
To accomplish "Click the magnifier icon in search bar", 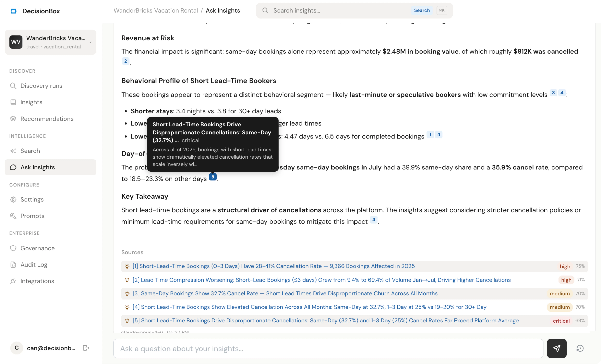I will [x=265, y=10].
